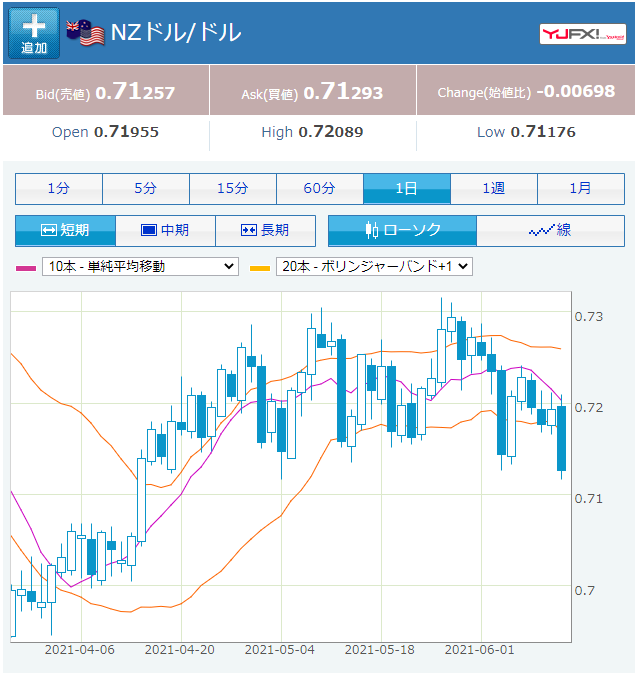Choose the ローソク candlestick chart type
Screen dimensions: 635x673
pyautogui.click(x=402, y=230)
